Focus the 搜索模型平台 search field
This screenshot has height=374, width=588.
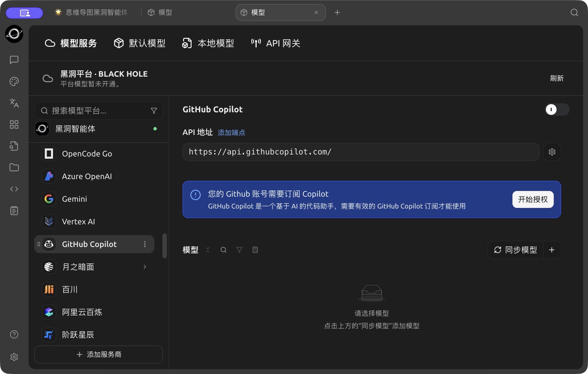click(98, 111)
